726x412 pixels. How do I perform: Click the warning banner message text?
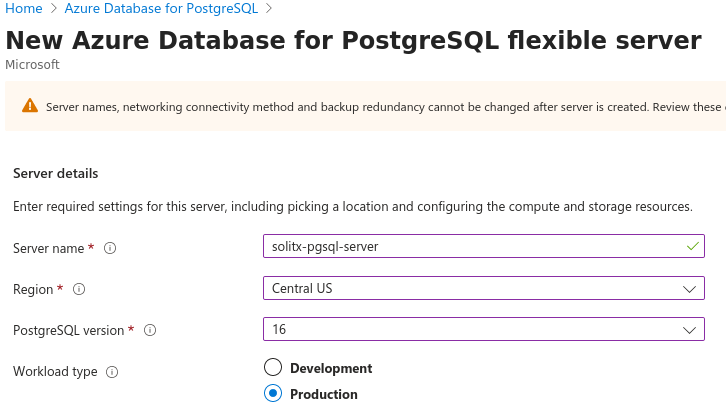[x=386, y=107]
